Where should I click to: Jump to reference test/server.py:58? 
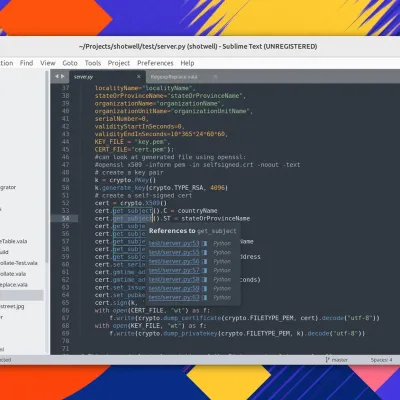174,280
